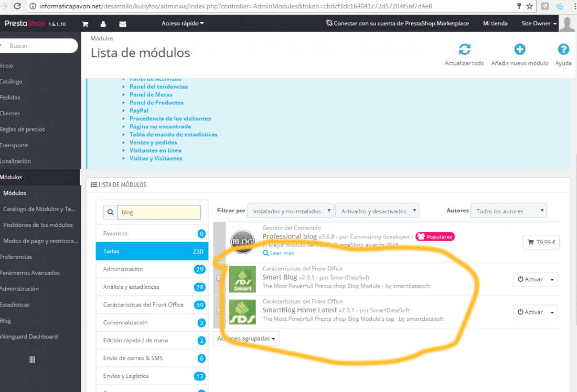This screenshot has height=392, width=577.
Task: Open the Todos los autores dropdown
Action: [x=509, y=211]
